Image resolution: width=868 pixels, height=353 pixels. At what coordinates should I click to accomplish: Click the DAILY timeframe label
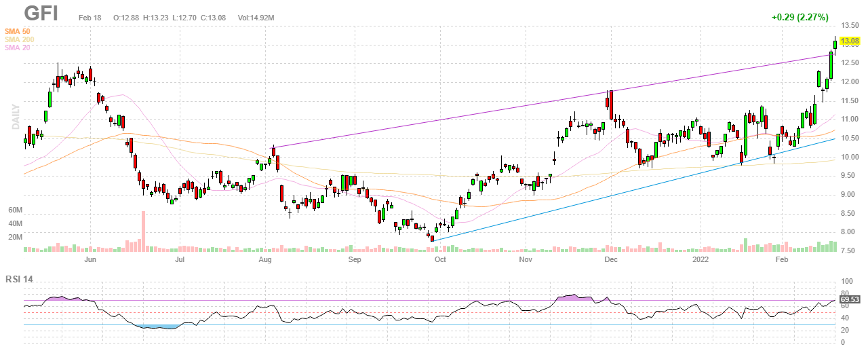pyautogui.click(x=14, y=117)
